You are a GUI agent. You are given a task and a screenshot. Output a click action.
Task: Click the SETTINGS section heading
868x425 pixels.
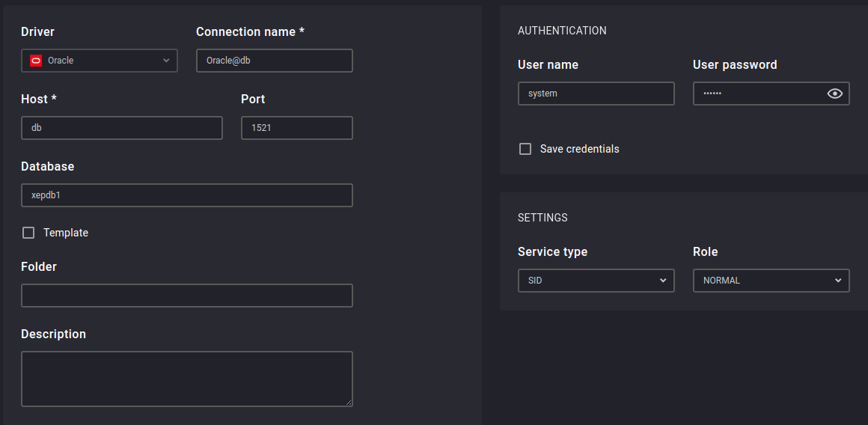point(542,218)
